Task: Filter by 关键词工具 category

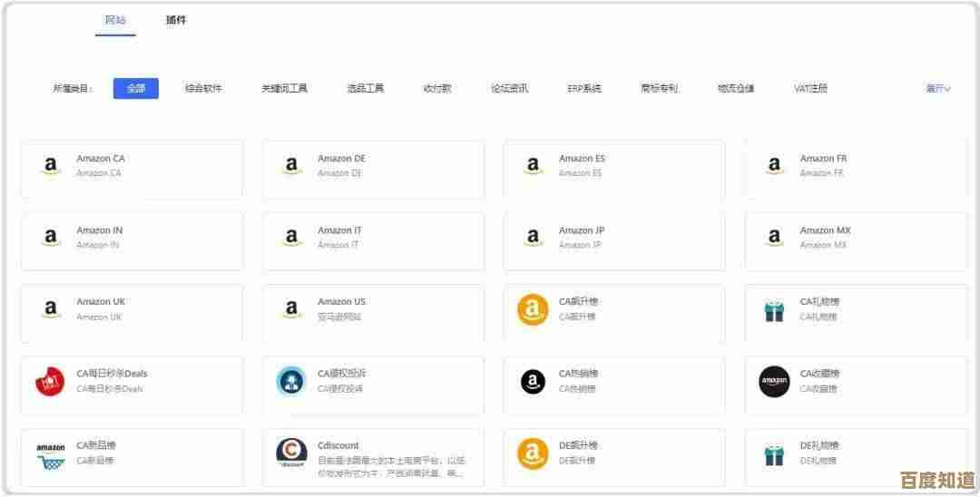Action: [284, 89]
